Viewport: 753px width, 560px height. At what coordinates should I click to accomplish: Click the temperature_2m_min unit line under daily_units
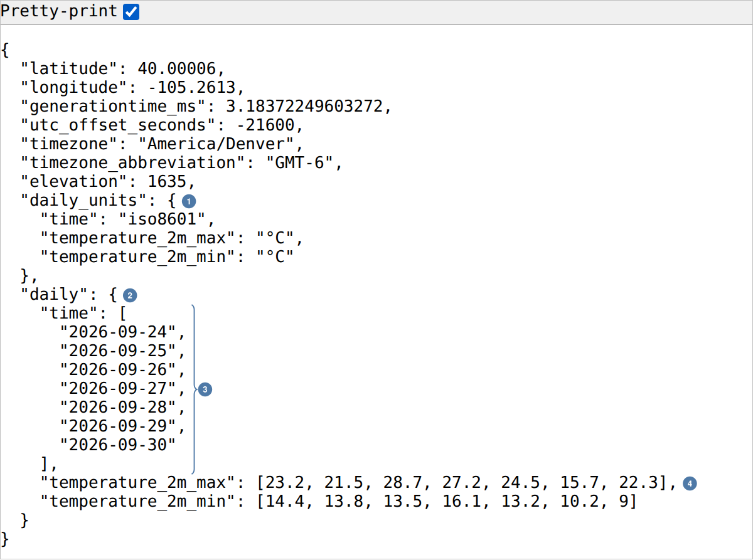click(x=167, y=256)
